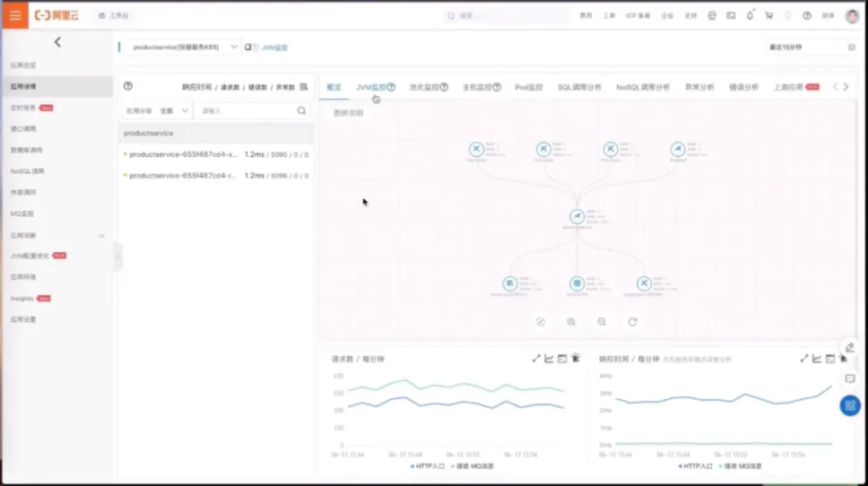
Task: Click the floating feedback chat icon
Action: click(850, 378)
